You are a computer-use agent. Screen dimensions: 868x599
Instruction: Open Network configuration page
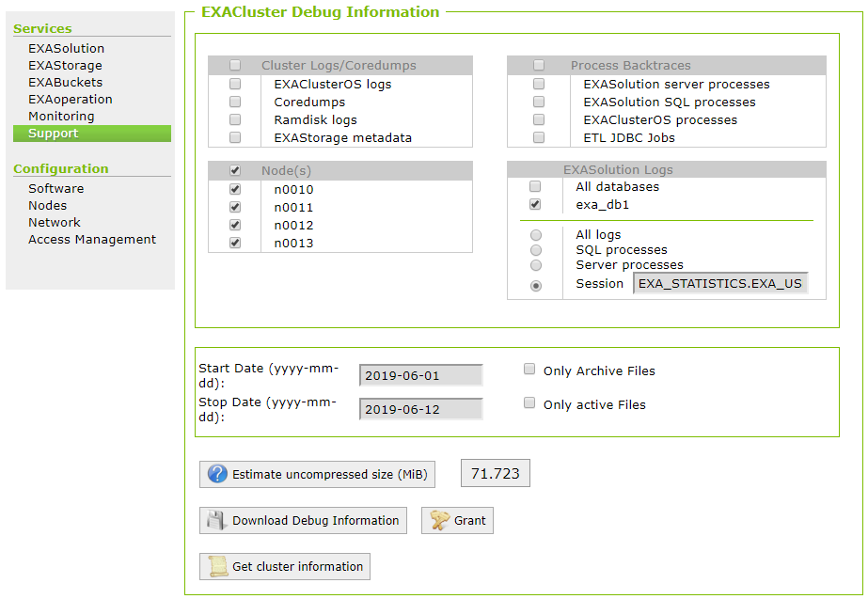(55, 223)
